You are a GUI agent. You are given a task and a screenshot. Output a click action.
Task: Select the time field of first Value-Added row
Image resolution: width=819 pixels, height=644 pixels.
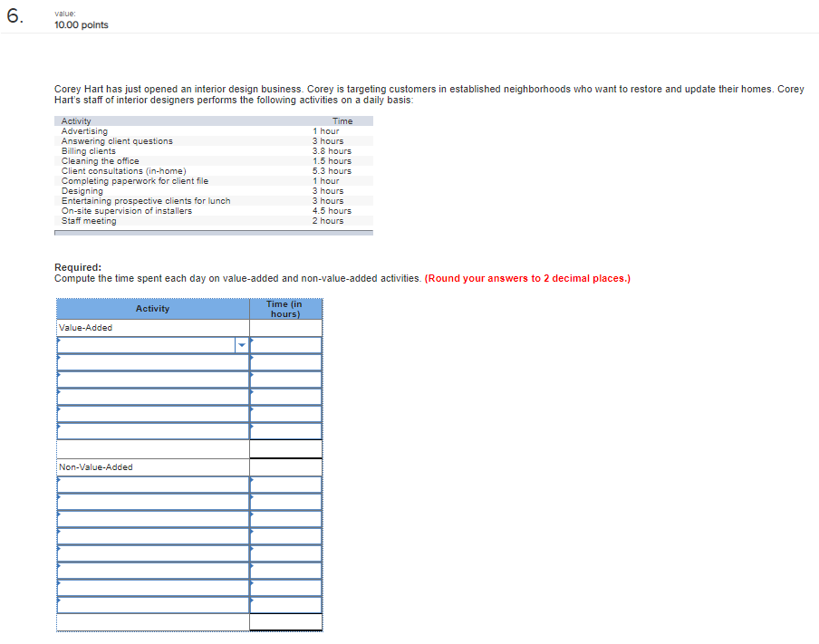285,345
